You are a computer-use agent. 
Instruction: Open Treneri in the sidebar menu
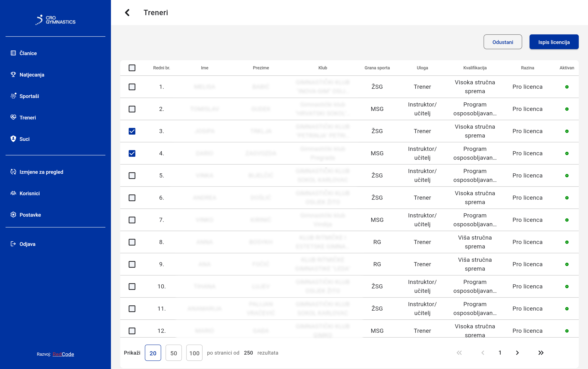point(28,118)
